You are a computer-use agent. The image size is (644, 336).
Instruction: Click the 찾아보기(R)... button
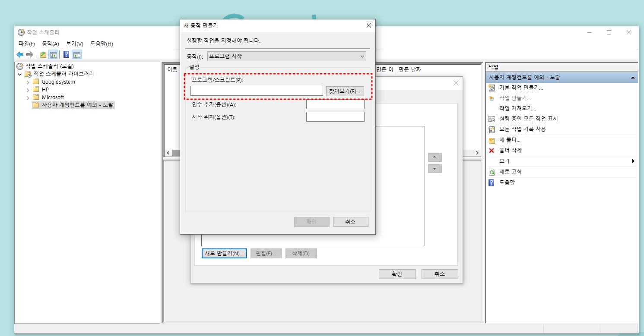click(345, 91)
